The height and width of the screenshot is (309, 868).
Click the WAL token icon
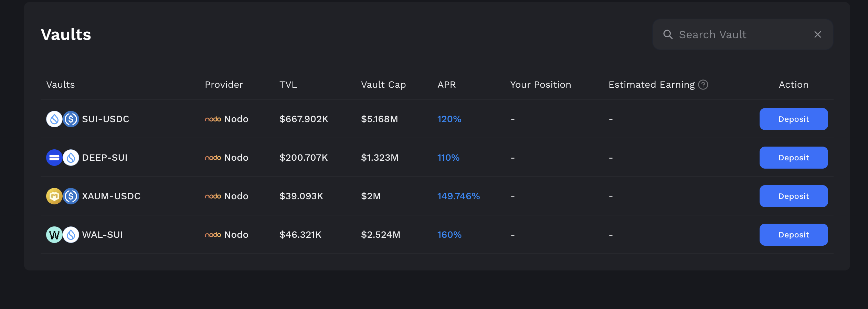54,235
